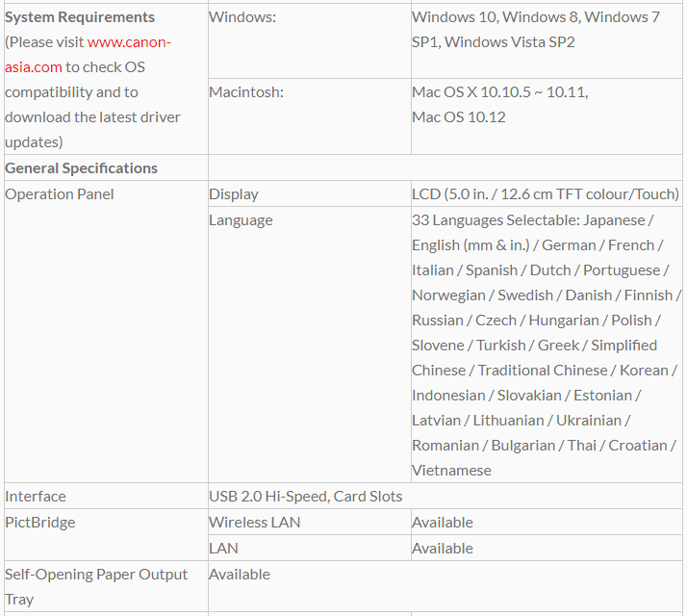Click Available beside Self-Opening Paper Output Tray
This screenshot has width=687, height=616.
240,575
